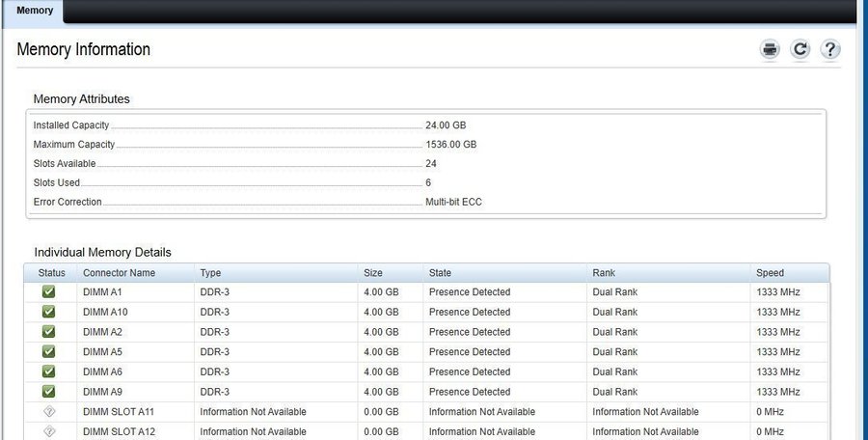The image size is (868, 440).
Task: Click the Speed column header
Action: pos(770,273)
